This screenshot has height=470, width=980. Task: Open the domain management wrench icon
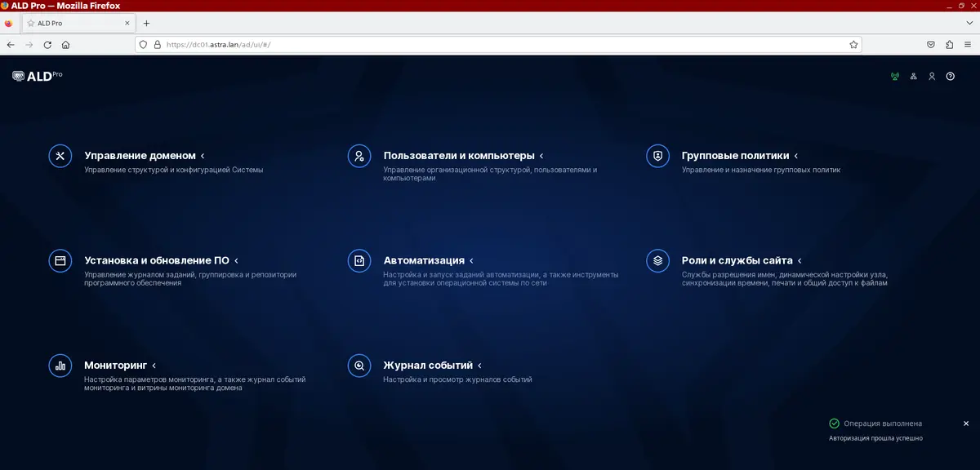(x=60, y=156)
